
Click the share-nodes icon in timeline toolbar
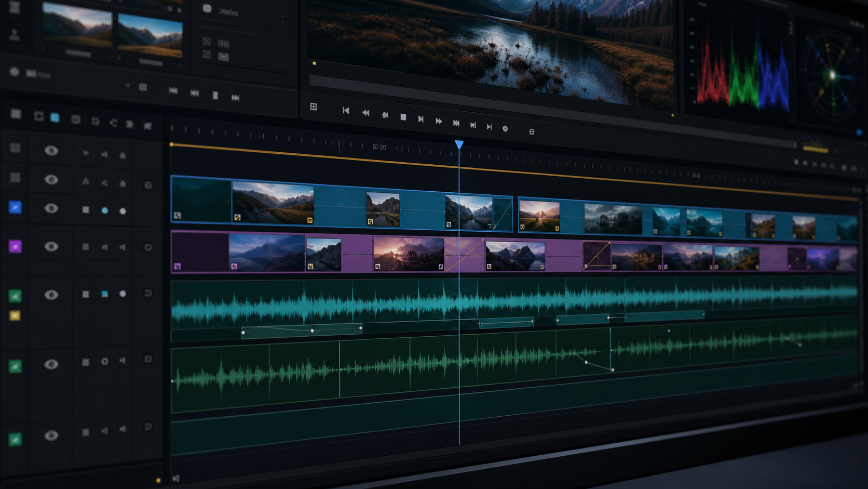(114, 123)
